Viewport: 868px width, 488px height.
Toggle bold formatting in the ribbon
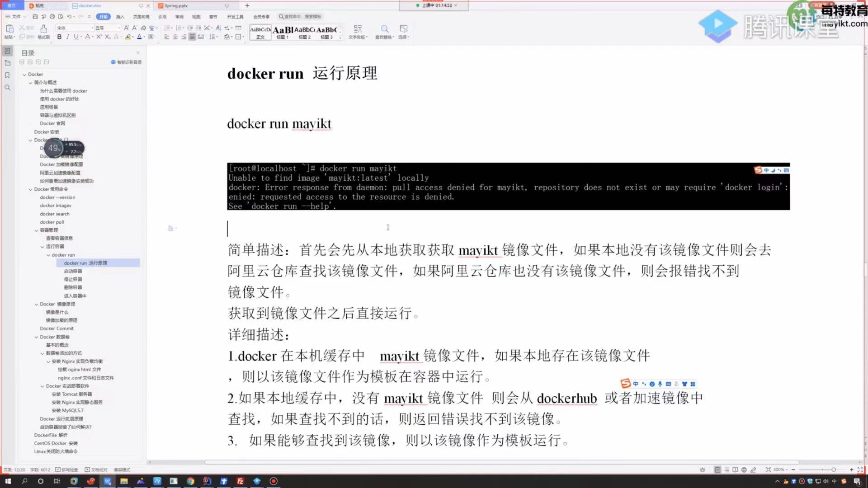pyautogui.click(x=59, y=37)
